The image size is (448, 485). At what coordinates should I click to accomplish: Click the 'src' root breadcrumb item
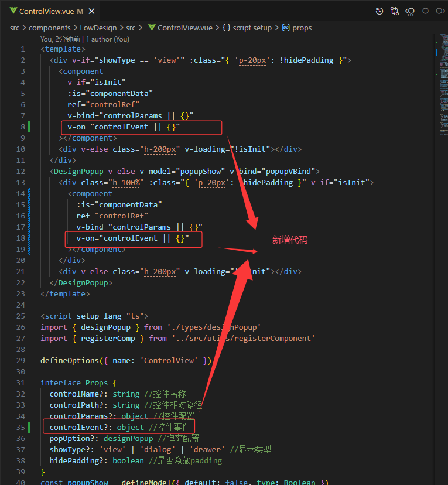[x=15, y=28]
